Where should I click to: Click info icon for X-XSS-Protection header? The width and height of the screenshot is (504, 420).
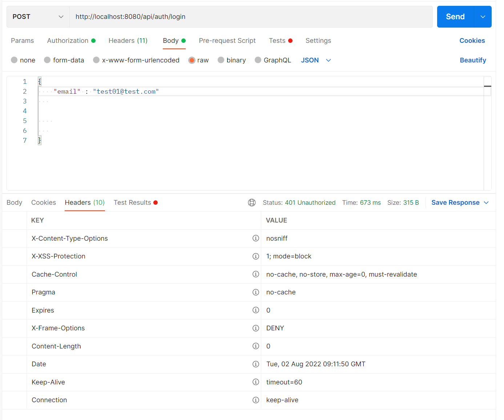point(256,256)
